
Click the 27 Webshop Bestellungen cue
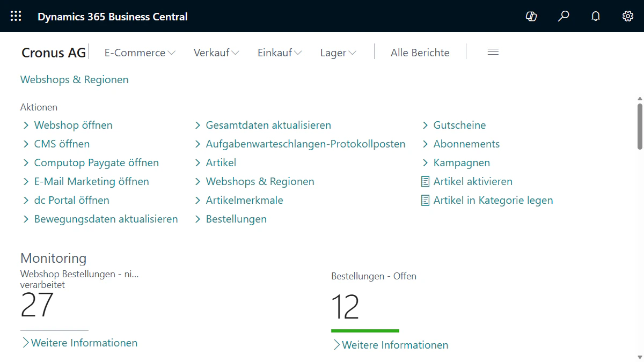click(37, 305)
